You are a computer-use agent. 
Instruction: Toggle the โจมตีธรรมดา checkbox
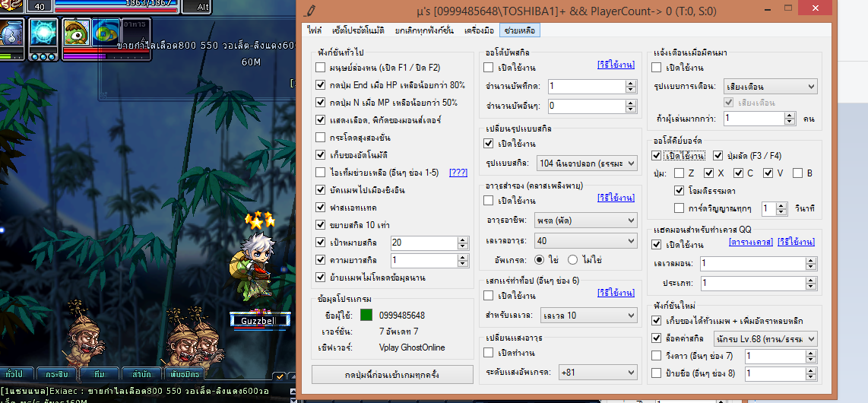click(x=680, y=190)
